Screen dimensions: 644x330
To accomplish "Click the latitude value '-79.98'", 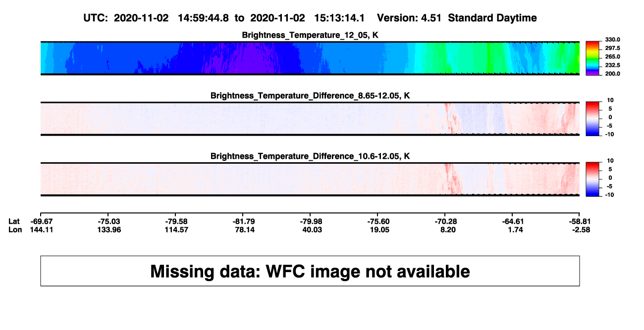I will point(311,221).
